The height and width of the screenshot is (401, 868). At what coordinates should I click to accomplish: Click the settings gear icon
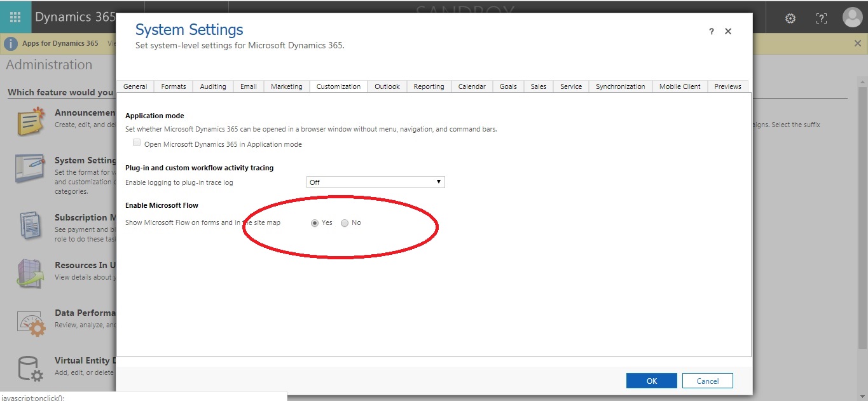[x=790, y=18]
